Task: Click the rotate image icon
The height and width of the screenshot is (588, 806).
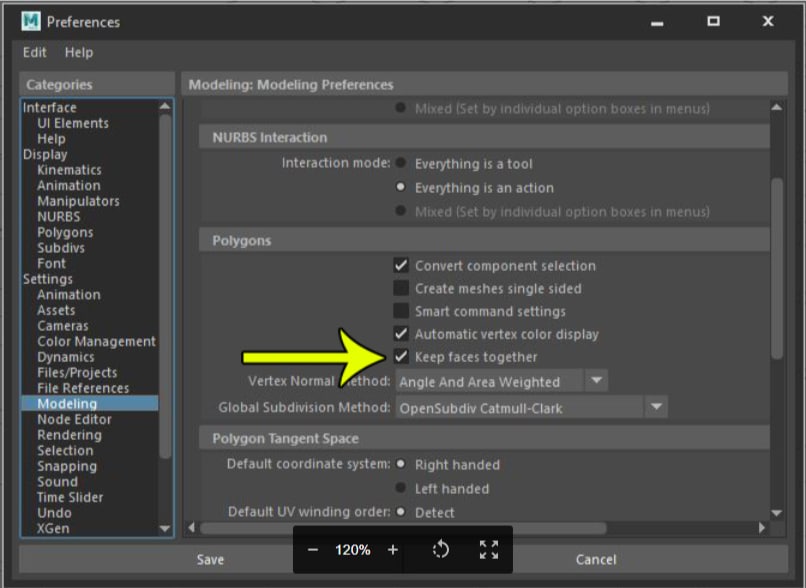Action: (x=441, y=550)
